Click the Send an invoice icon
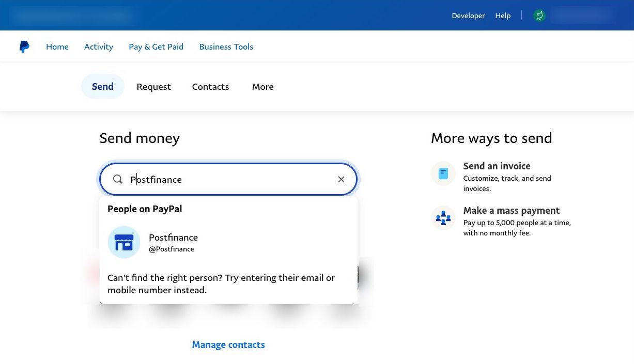Viewport: 634px width, 364px height. point(443,173)
